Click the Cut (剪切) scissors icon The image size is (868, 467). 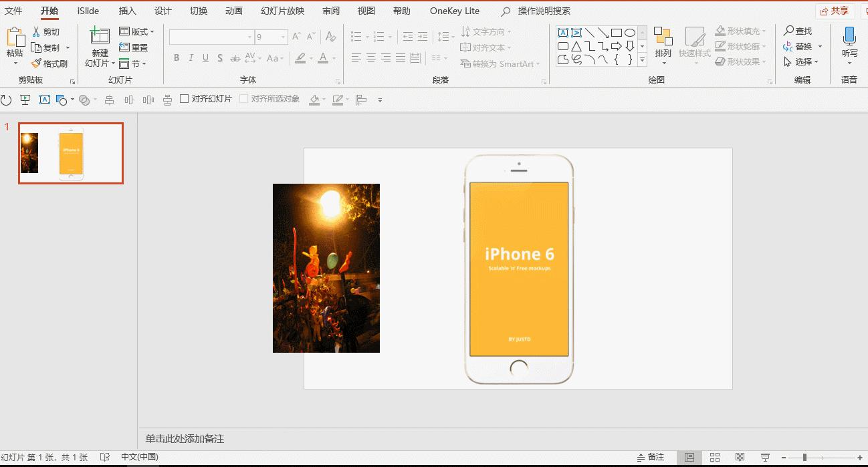point(37,32)
